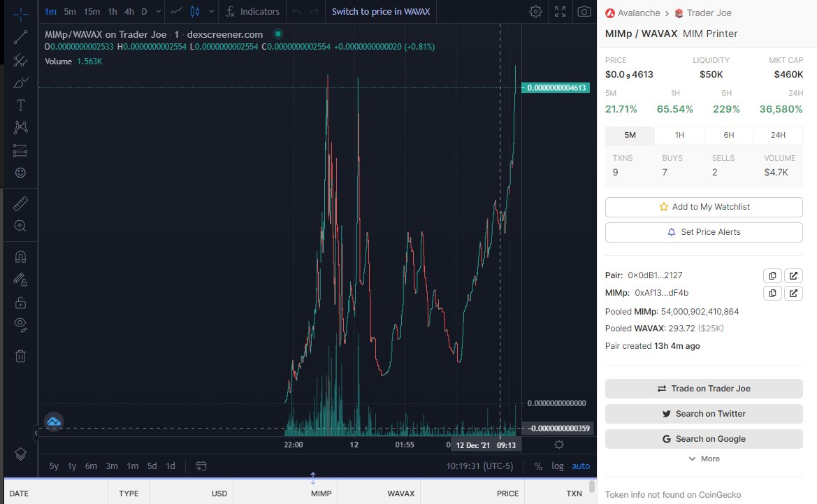817x504 pixels.
Task: Select the trend line drawing tool
Action: pos(20,37)
